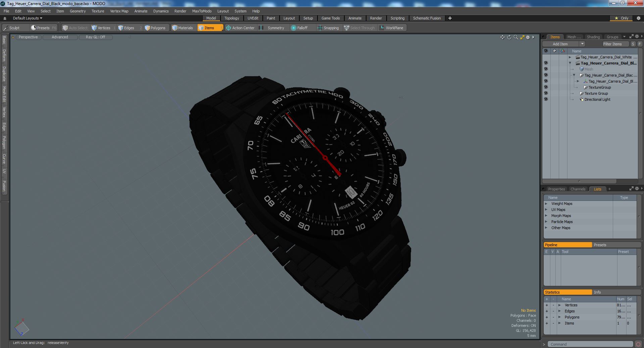644x348 pixels.
Task: Open Items panel gear settings
Action: (637, 37)
